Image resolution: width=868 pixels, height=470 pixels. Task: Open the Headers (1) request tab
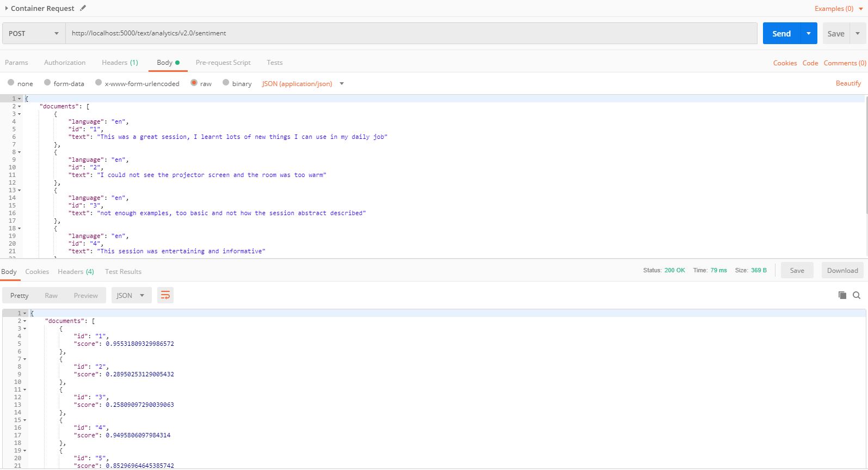click(120, 63)
